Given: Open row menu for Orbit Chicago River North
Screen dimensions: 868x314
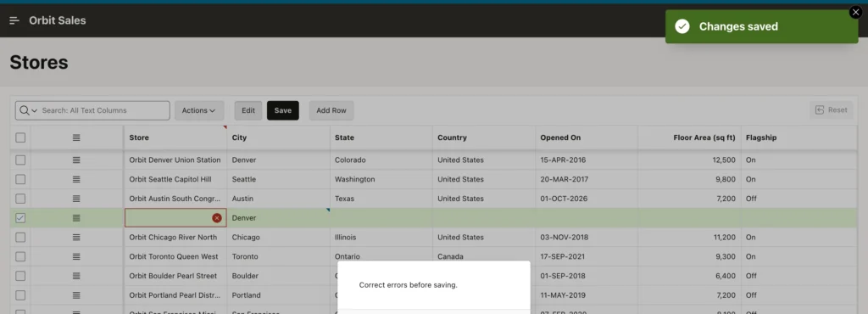Looking at the screenshot, I should pos(76,237).
